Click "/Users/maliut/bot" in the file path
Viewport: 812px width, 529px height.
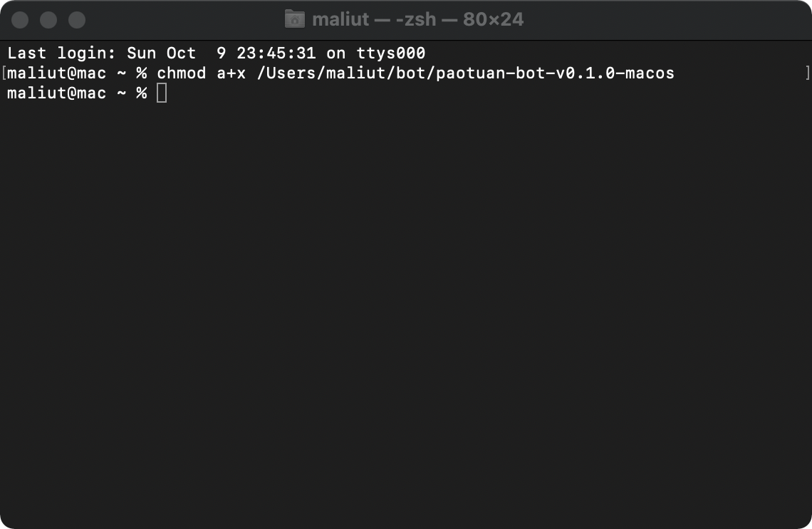[340, 73]
